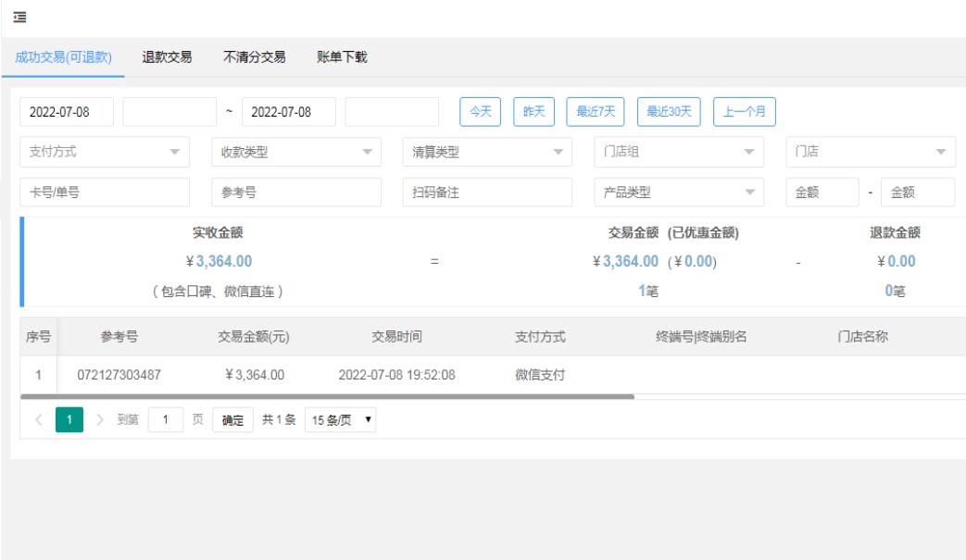Go to next page arrow
This screenshot has width=966, height=560.
click(100, 420)
